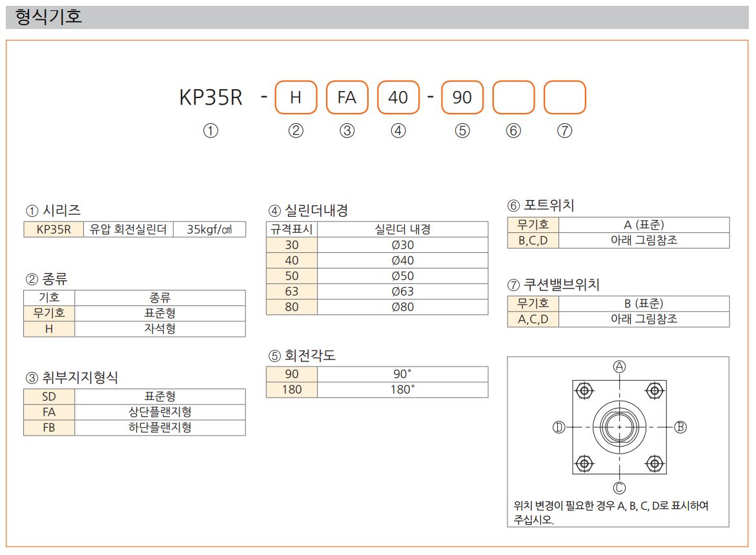Click the Ⓒ position marker on the diagram
This screenshot has height=555, width=756.
click(620, 487)
